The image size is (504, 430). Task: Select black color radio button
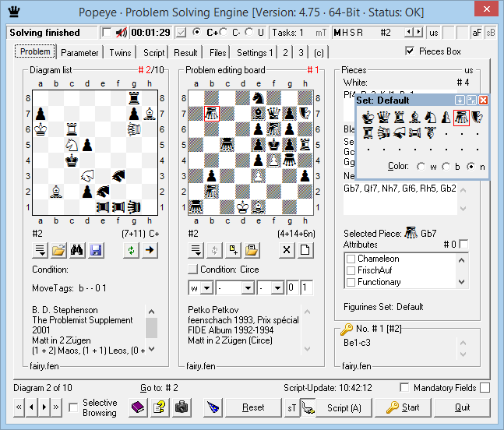(x=446, y=167)
